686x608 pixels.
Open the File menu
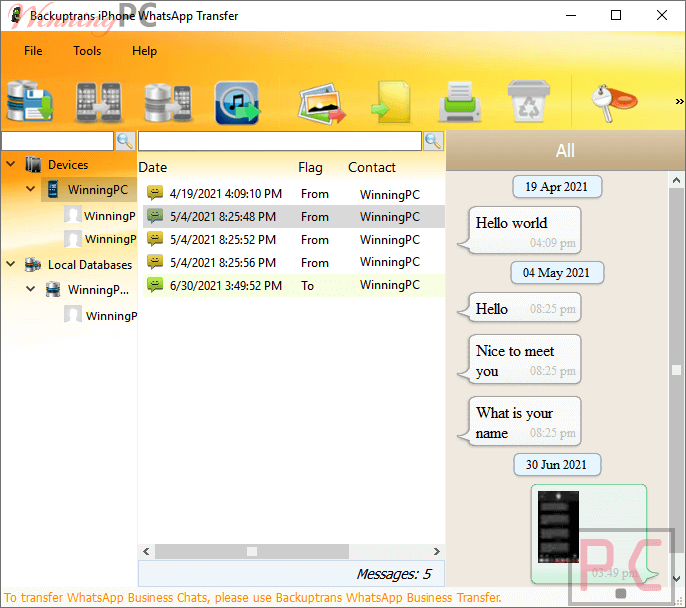33,51
